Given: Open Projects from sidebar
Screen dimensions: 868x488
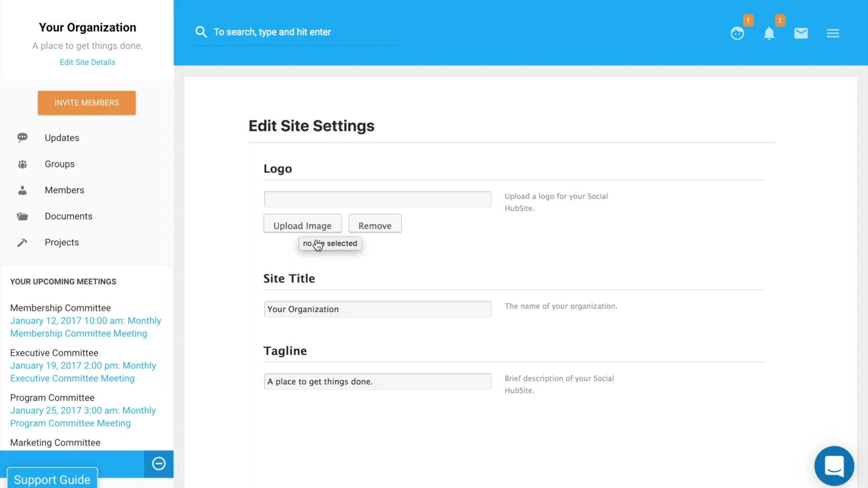Looking at the screenshot, I should coord(62,243).
